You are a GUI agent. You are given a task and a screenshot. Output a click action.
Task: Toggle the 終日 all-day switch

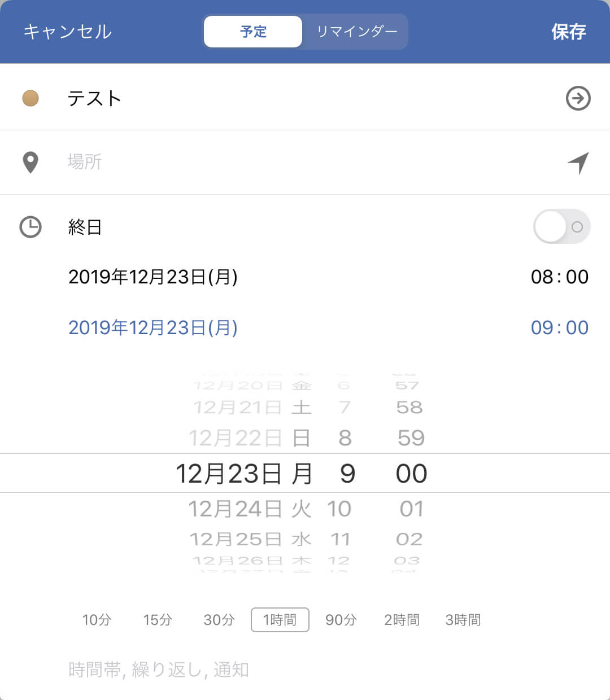[x=561, y=227]
